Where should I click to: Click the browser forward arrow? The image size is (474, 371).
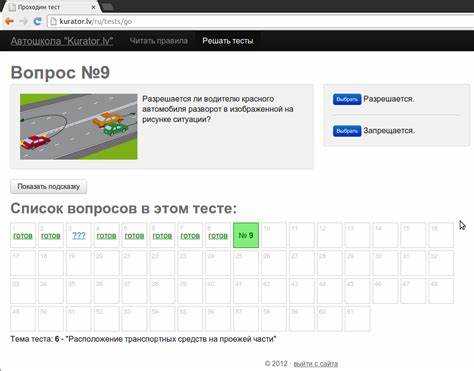point(23,22)
